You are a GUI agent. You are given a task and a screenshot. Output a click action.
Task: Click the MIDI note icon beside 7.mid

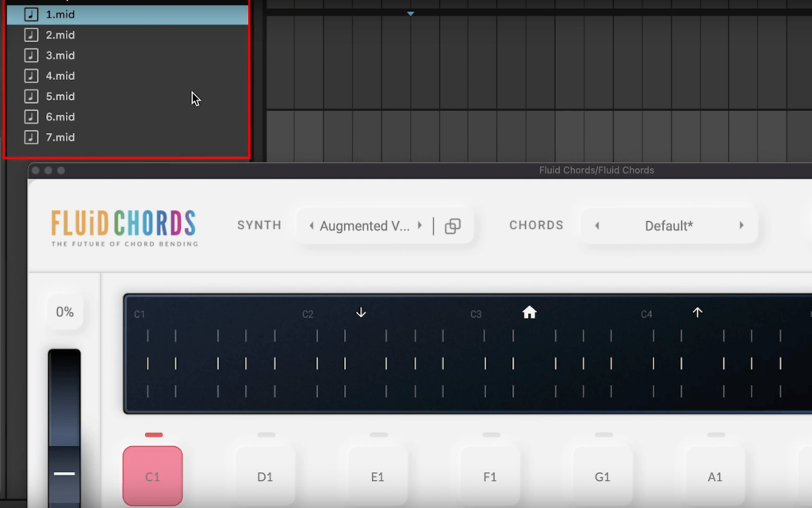point(31,137)
